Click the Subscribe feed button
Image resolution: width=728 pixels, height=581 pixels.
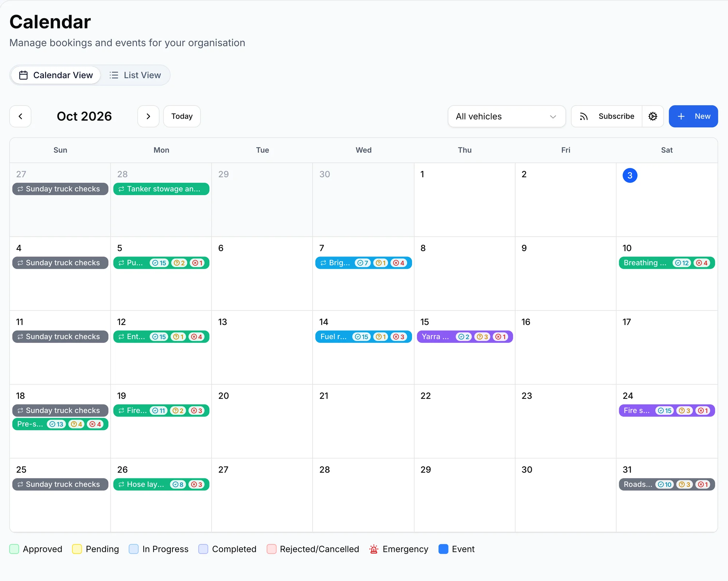pyautogui.click(x=607, y=116)
